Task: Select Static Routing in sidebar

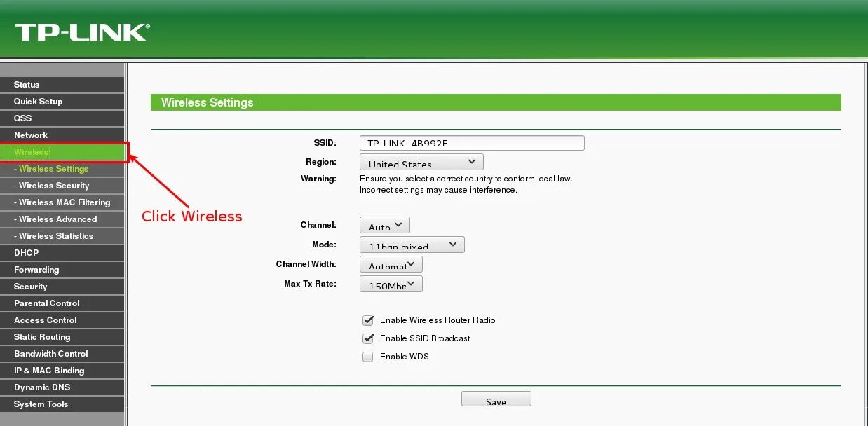Action: pos(62,337)
